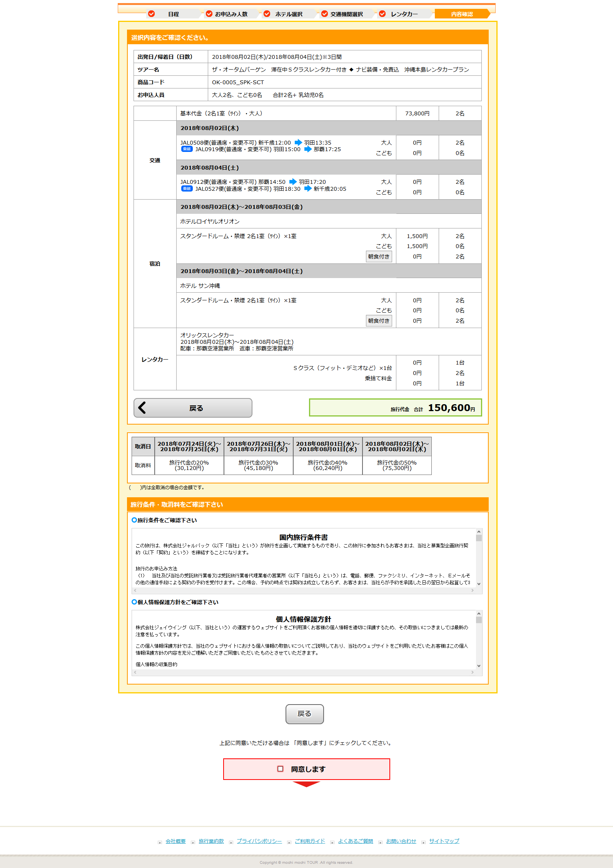This screenshot has width=613, height=868.
Task: Click the ホテルロイヤルオリオン hotel name
Action: pyautogui.click(x=210, y=222)
